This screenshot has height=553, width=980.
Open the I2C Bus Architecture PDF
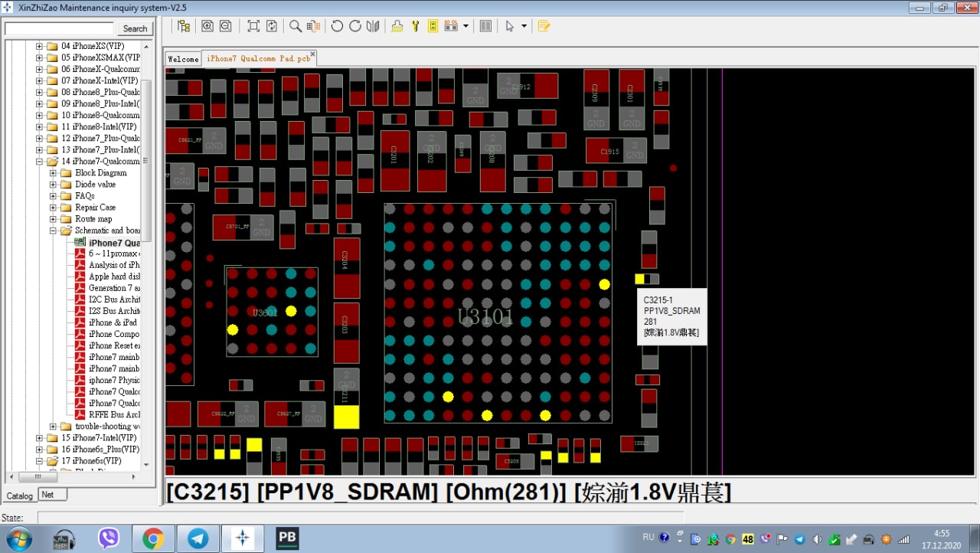tap(113, 299)
